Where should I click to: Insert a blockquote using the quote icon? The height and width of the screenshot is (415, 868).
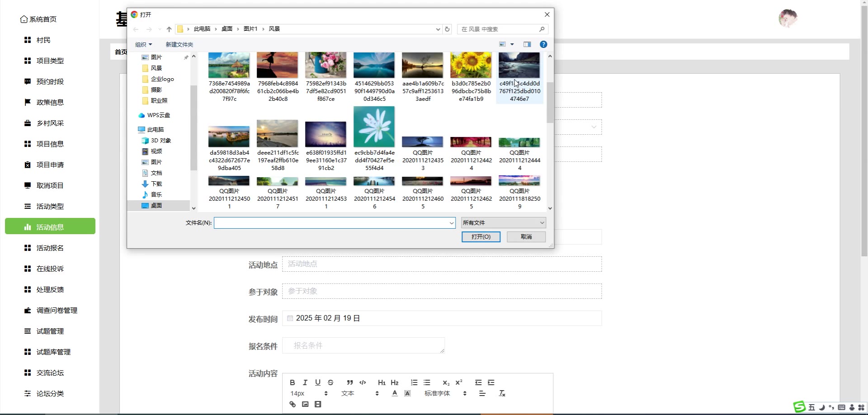coord(349,382)
